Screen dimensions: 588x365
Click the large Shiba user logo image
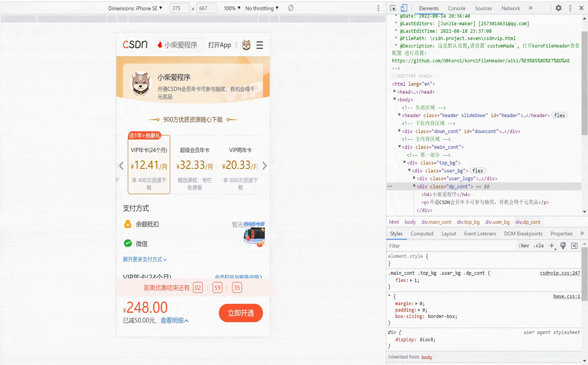(x=141, y=84)
